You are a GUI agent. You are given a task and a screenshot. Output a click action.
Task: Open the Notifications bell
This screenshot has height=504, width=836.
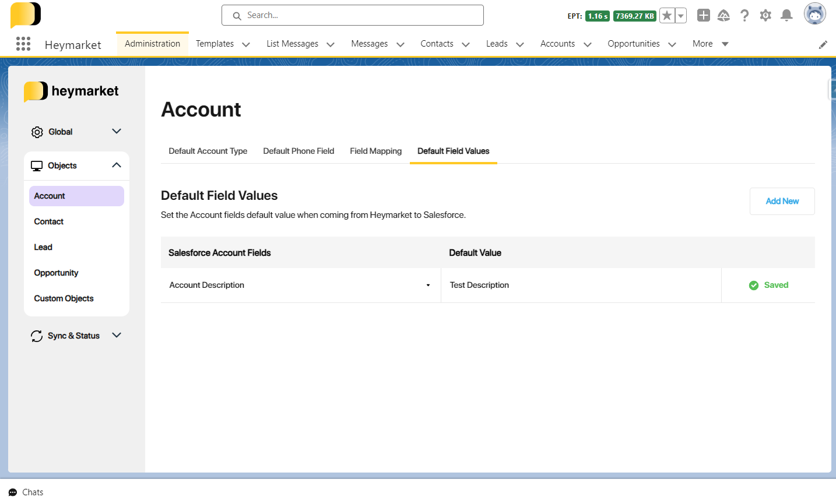[x=786, y=16]
